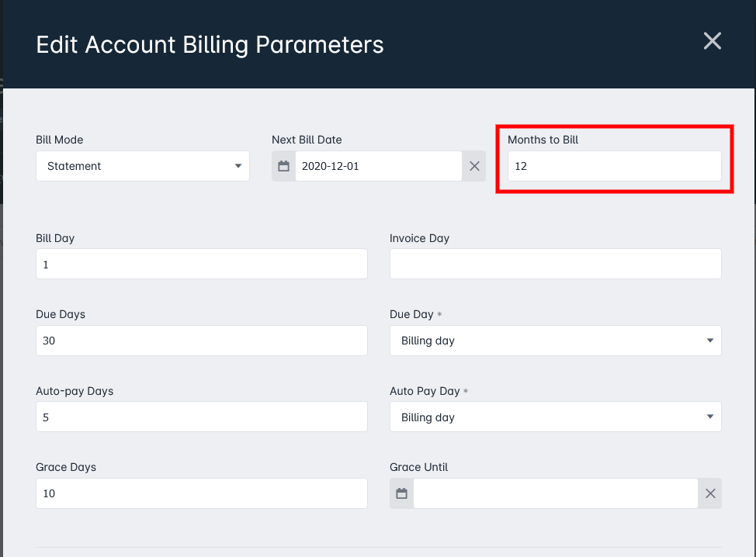Click the Auto-pay Days input field

(x=202, y=417)
